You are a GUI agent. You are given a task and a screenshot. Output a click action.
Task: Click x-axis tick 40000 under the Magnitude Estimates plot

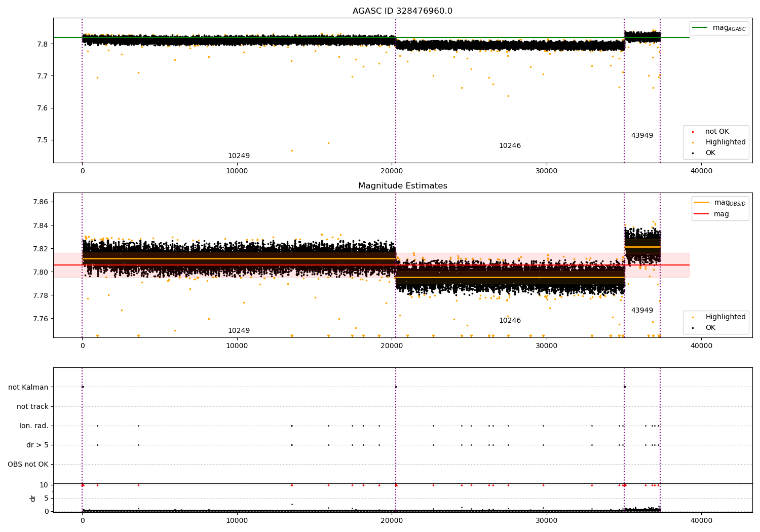tap(702, 346)
